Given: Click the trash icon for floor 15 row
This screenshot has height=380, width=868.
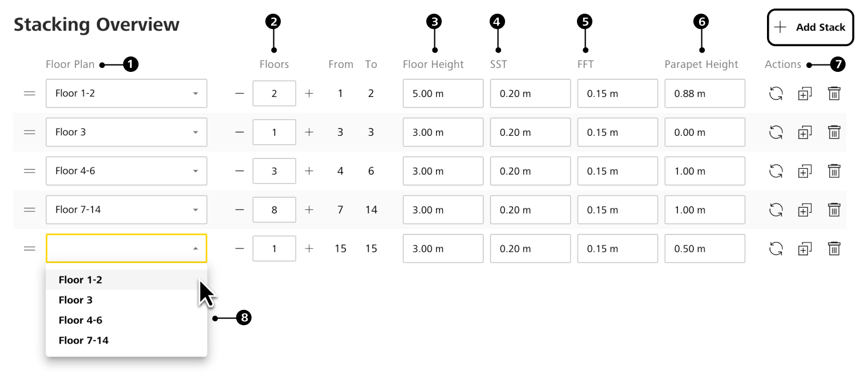Looking at the screenshot, I should coord(834,249).
